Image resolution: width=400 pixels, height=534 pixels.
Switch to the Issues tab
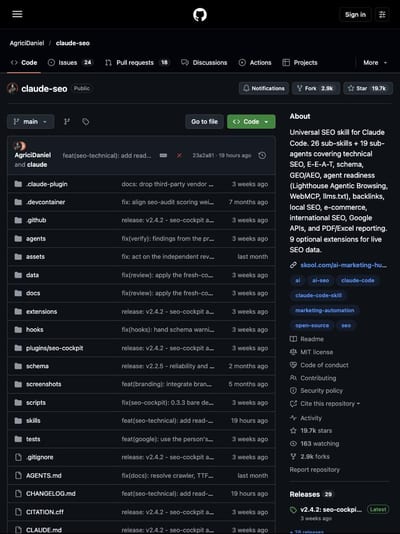click(70, 63)
